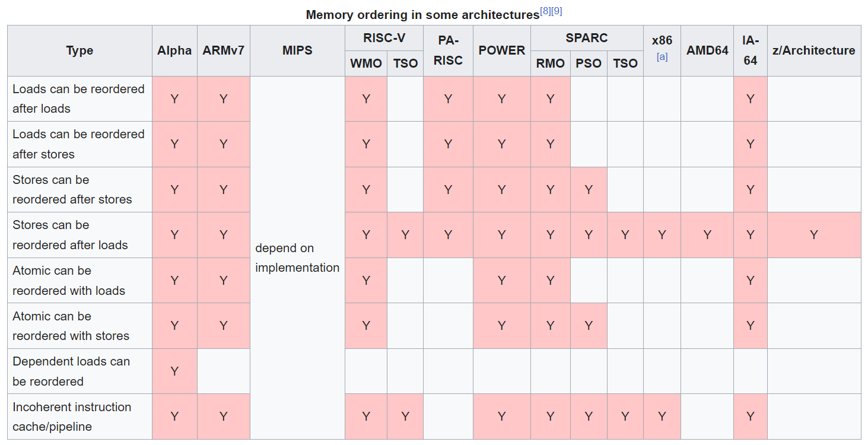Click the POWER column header
Screen dimensions: 868x445
click(x=502, y=51)
